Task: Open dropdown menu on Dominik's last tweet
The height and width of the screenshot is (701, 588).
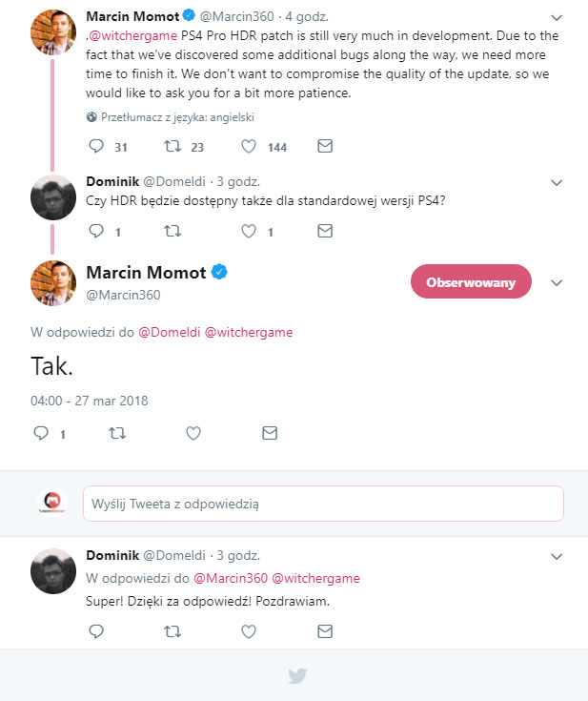Action: click(x=557, y=555)
